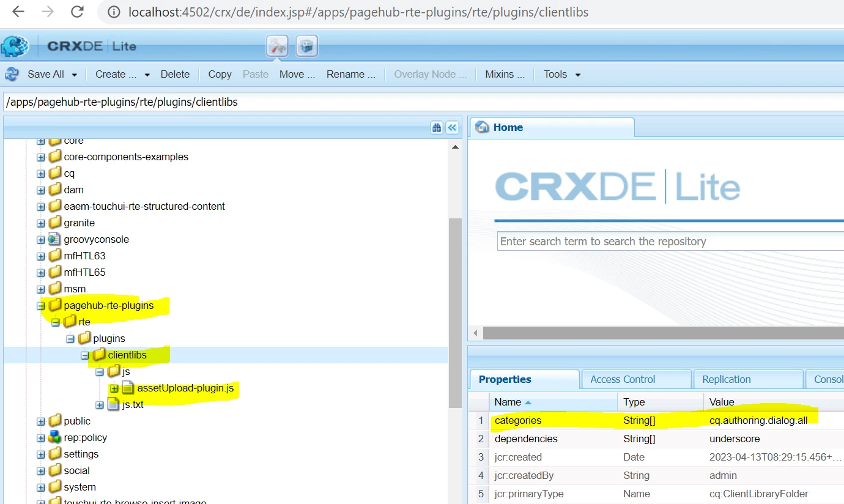Image resolution: width=844 pixels, height=504 pixels.
Task: Open the Save All dropdown arrow
Action: (75, 75)
